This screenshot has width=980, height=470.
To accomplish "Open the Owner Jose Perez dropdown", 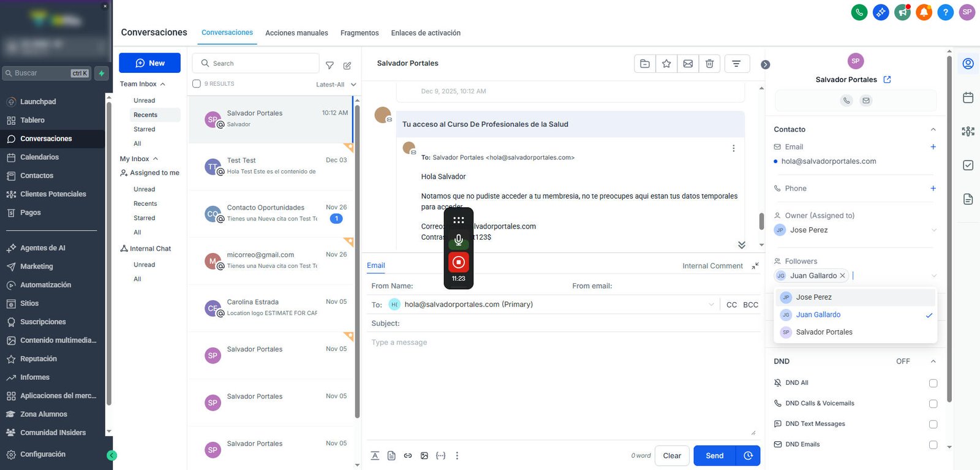I will (856, 230).
